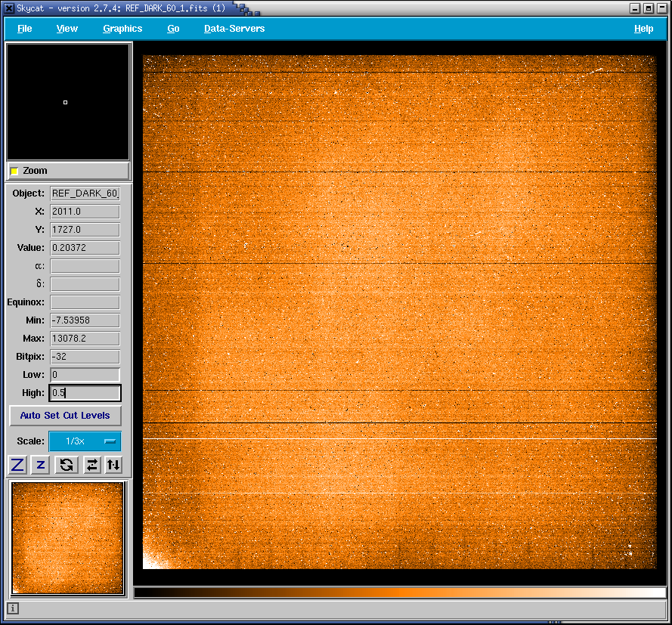Viewport: 672px width, 625px height.
Task: Click the info icon in status bar
Action: pyautogui.click(x=13, y=608)
